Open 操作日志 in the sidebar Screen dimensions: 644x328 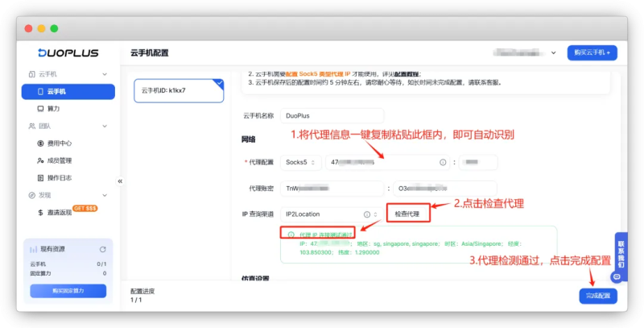pyautogui.click(x=60, y=177)
